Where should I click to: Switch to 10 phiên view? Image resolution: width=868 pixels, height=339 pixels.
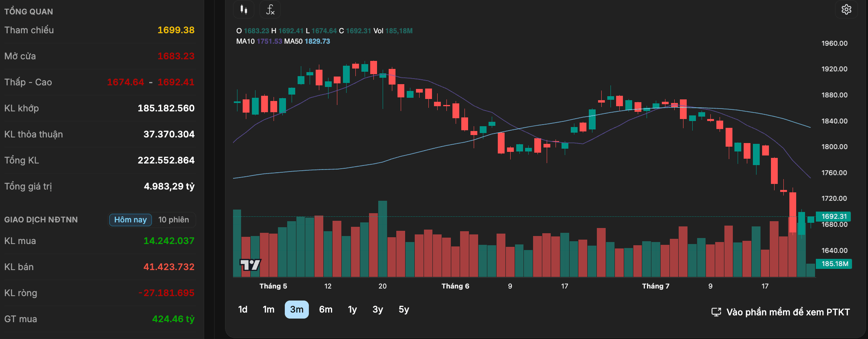(x=174, y=220)
